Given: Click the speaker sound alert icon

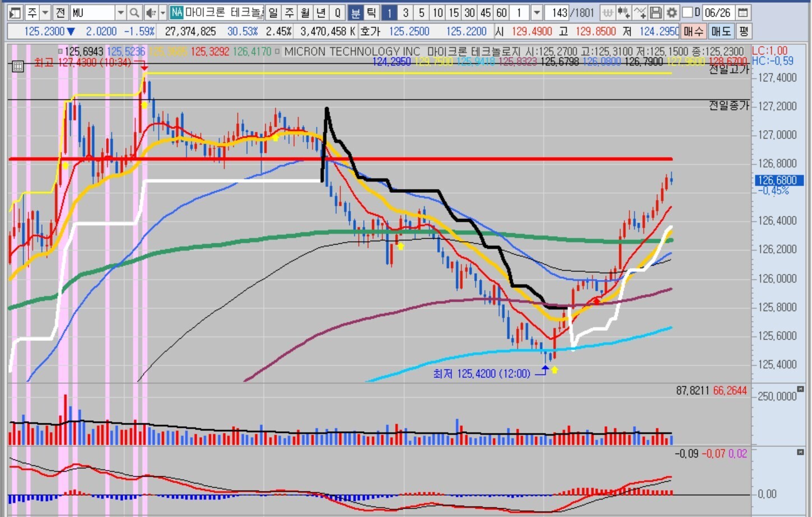Looking at the screenshot, I should click(150, 12).
